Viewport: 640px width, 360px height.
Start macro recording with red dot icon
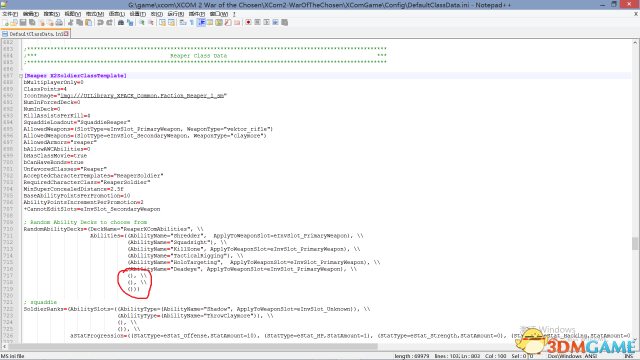pyautogui.click(x=248, y=23)
